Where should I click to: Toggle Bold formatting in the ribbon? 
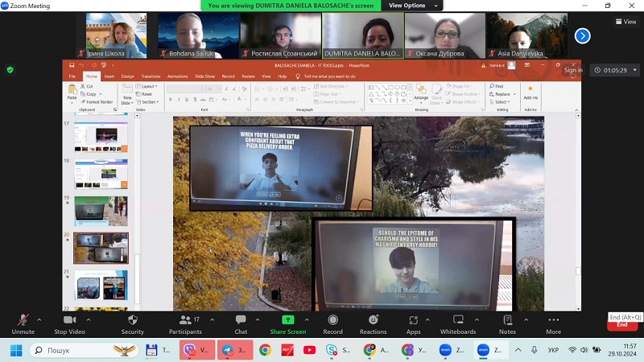tap(171, 99)
